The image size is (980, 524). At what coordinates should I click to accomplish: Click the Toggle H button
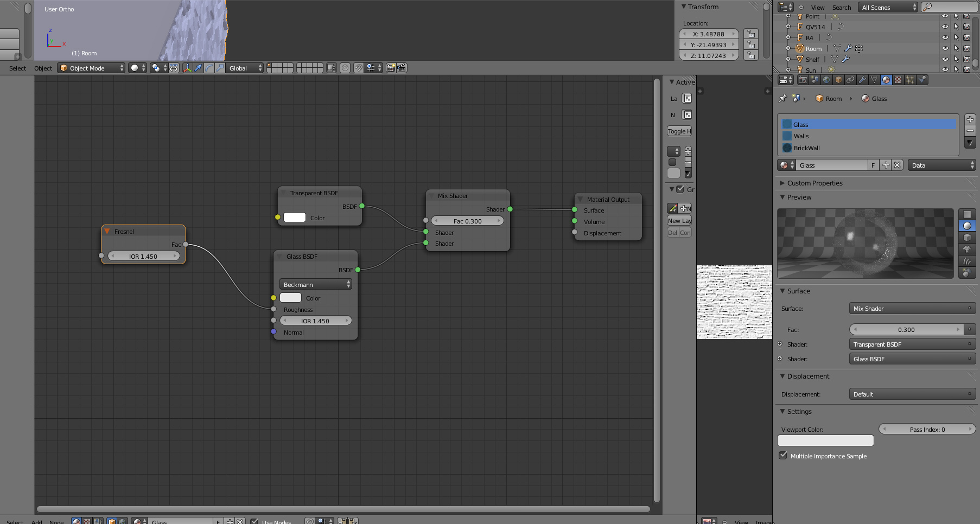[x=679, y=131]
